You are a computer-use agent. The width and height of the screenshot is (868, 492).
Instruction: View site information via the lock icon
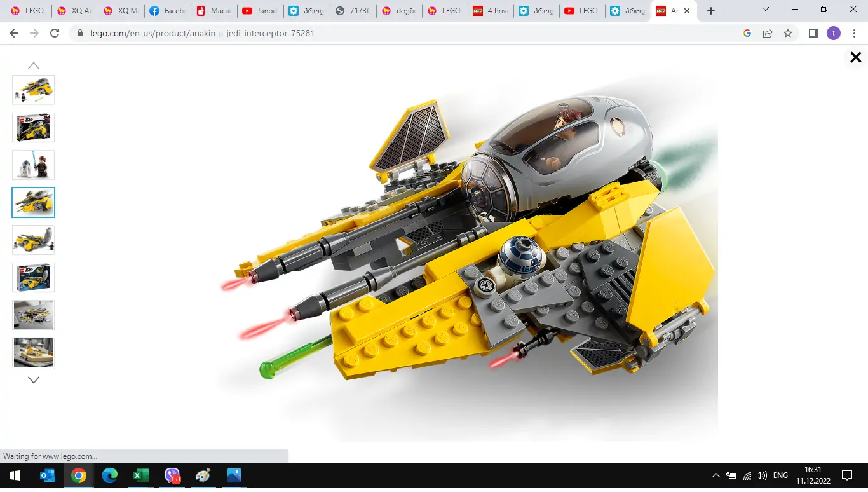point(80,33)
